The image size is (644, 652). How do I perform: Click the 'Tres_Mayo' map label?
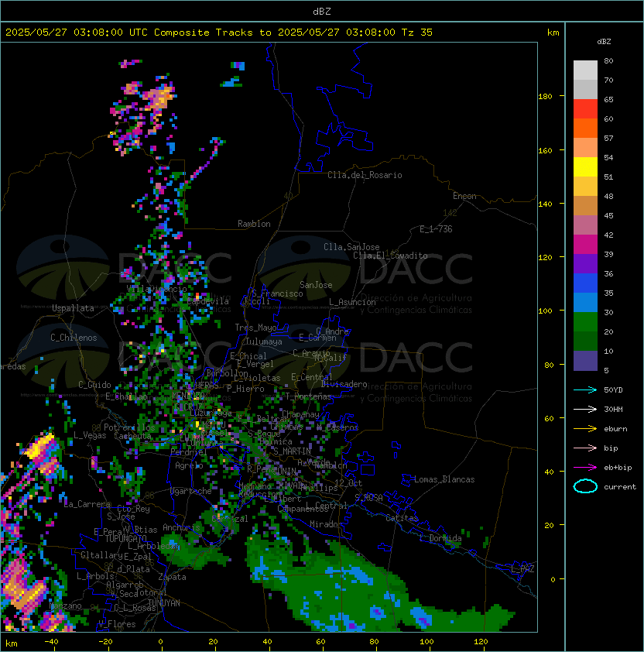coord(255,328)
